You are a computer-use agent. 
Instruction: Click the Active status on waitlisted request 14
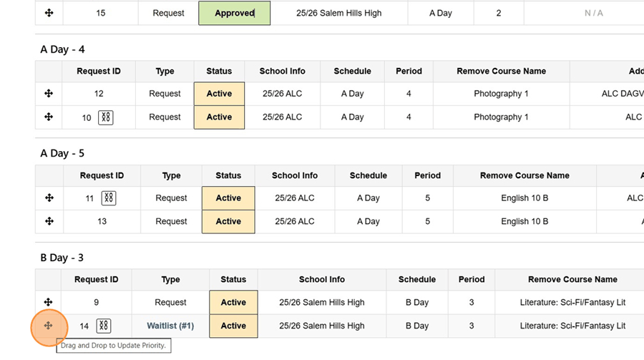233,326
